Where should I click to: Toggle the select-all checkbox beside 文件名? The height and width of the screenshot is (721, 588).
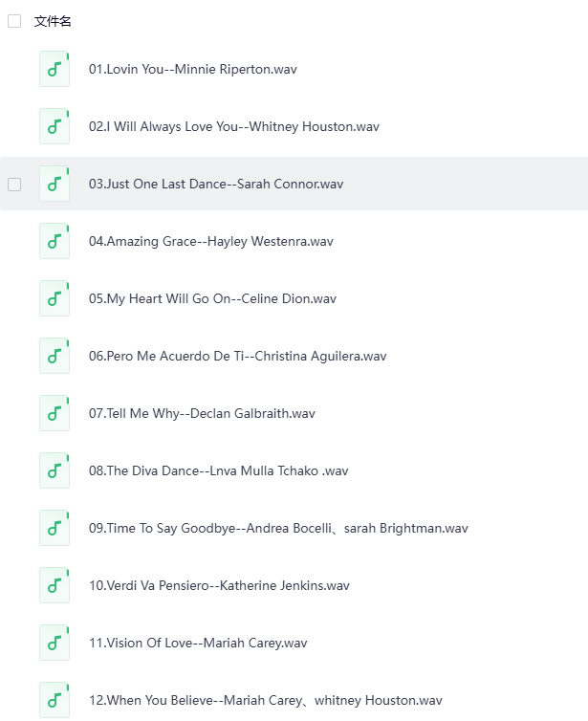tap(14, 21)
